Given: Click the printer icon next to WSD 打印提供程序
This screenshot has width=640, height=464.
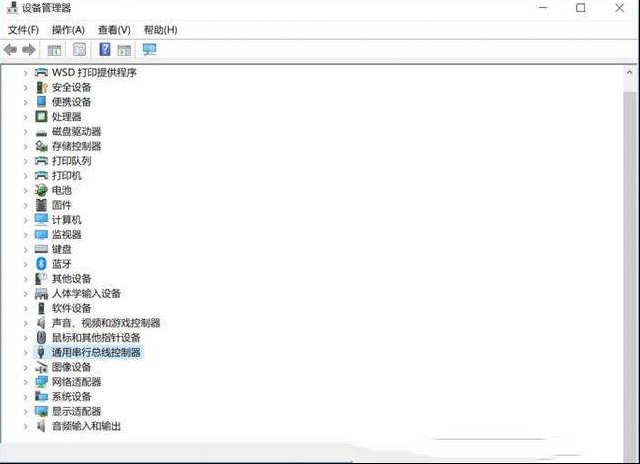Looking at the screenshot, I should [x=41, y=73].
